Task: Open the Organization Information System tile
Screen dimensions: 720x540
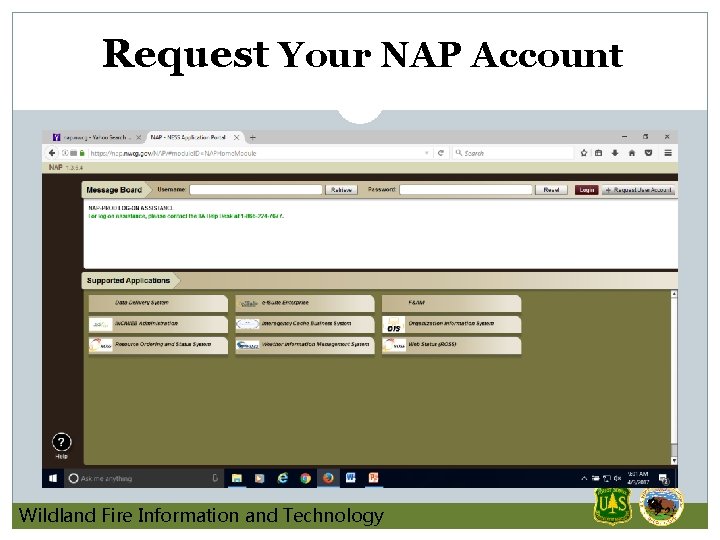Action: click(x=451, y=324)
